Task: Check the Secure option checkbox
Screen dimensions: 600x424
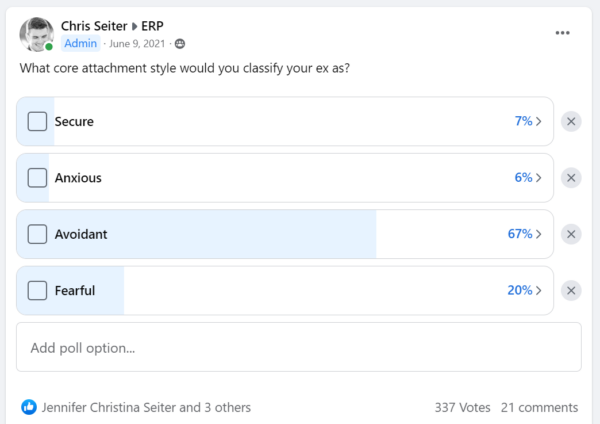Action: click(x=37, y=121)
